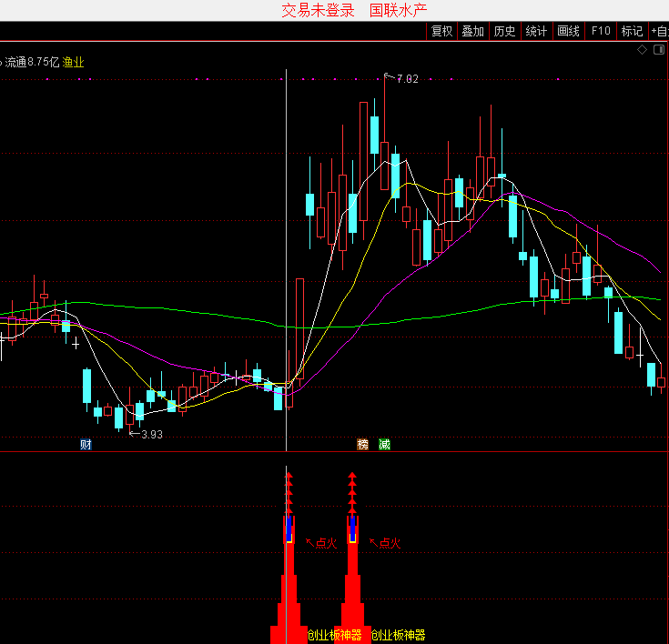The height and width of the screenshot is (644, 669).
Task: Open the 叠加 overlay option
Action: pos(473,31)
